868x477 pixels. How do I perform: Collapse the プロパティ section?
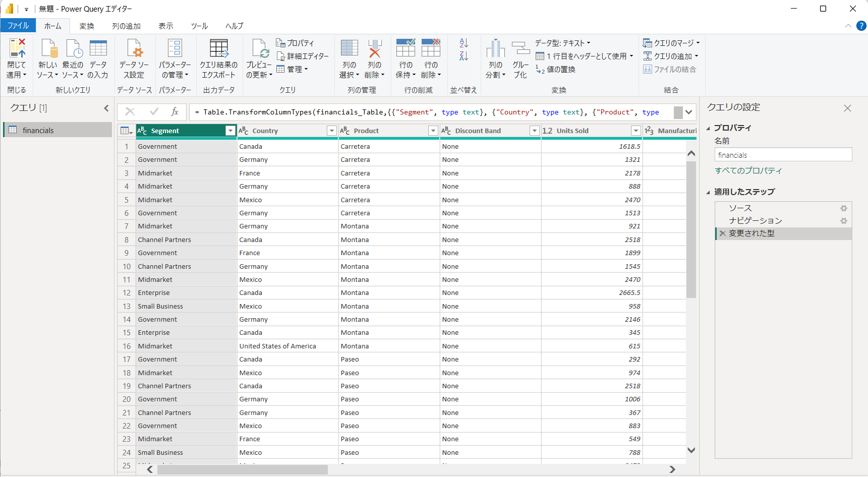coord(708,128)
